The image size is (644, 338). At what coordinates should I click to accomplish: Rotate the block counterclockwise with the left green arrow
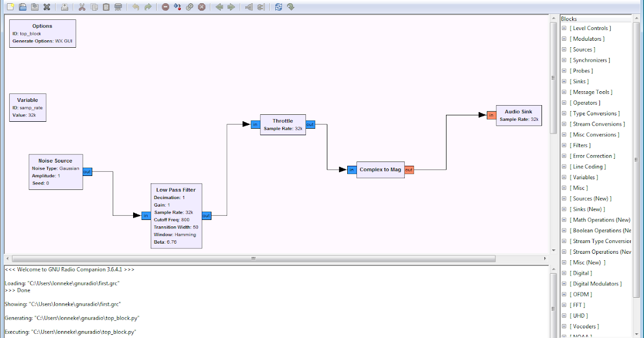pos(219,7)
